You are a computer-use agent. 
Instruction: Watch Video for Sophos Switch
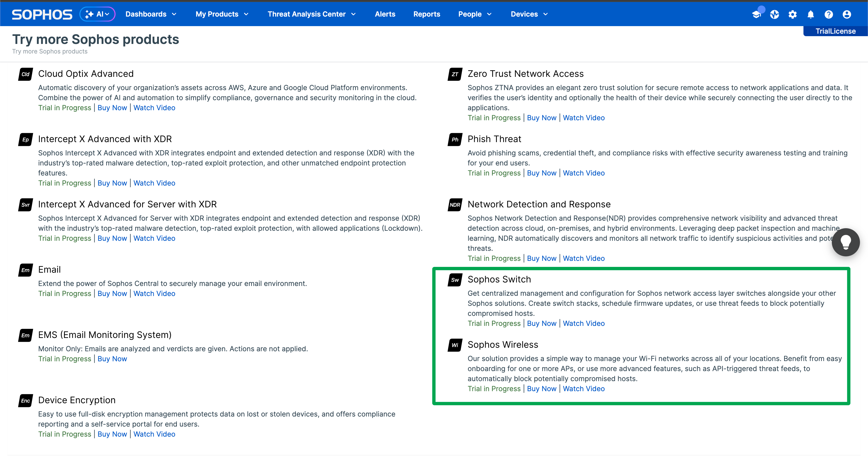584,323
